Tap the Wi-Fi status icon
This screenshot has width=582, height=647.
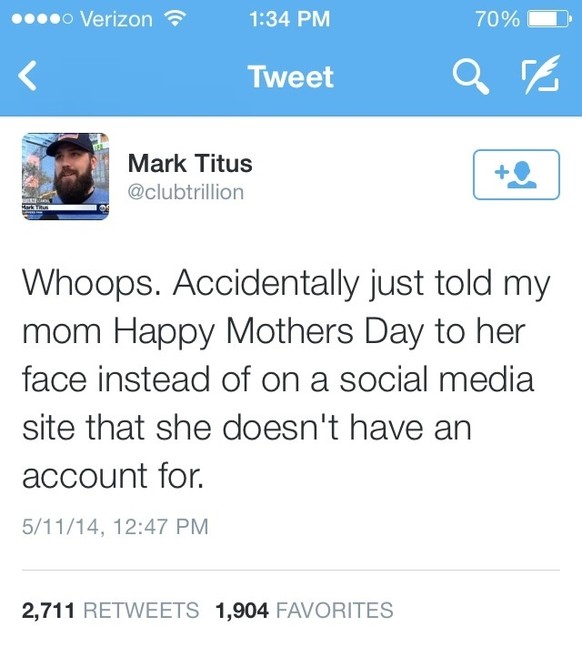[x=175, y=19]
